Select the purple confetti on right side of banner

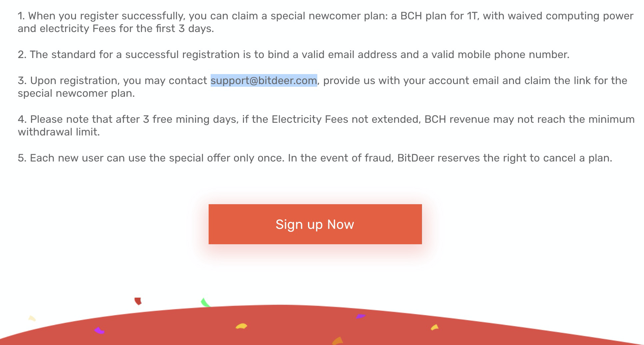(361, 316)
